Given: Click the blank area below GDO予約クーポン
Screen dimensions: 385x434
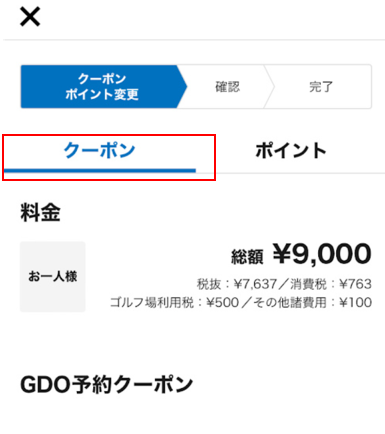Looking at the screenshot, I should [x=192, y=417].
